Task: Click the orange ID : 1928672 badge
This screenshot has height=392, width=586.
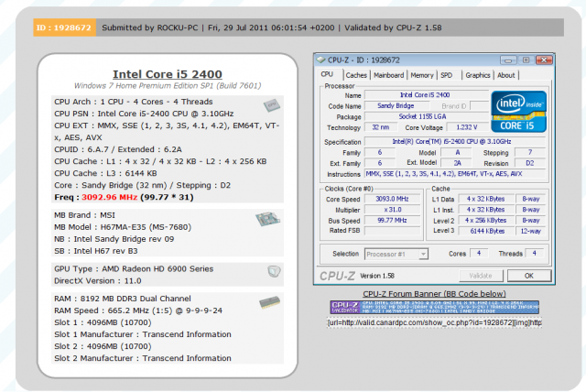Action: [65, 27]
